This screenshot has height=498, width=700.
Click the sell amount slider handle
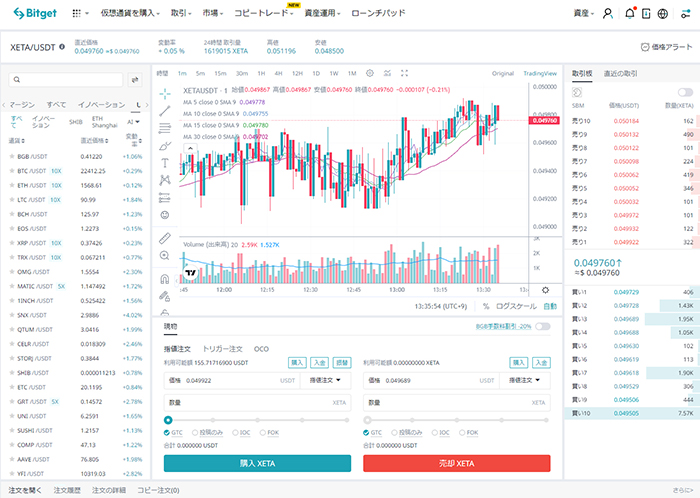(x=367, y=420)
